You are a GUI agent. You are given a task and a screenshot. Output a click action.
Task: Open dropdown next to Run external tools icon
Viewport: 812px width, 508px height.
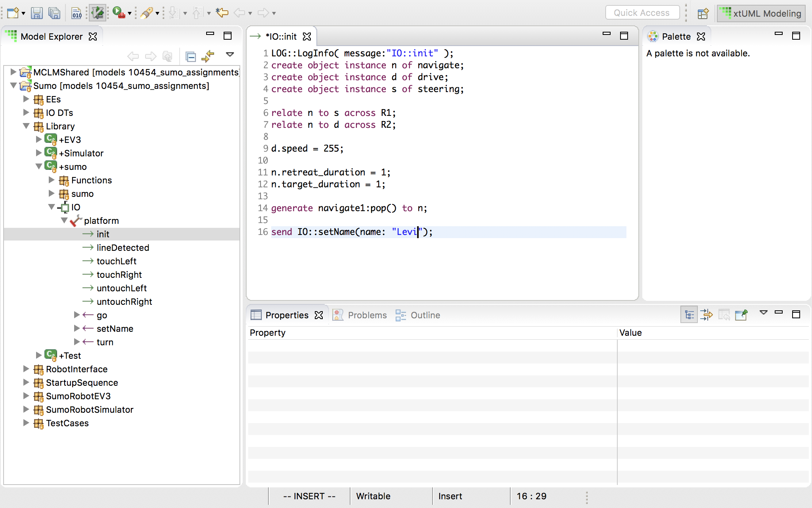coord(130,13)
